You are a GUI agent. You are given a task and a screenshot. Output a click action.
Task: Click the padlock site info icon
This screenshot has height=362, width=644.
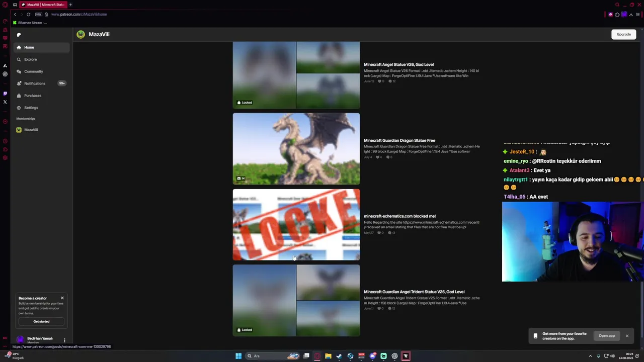pos(46,14)
